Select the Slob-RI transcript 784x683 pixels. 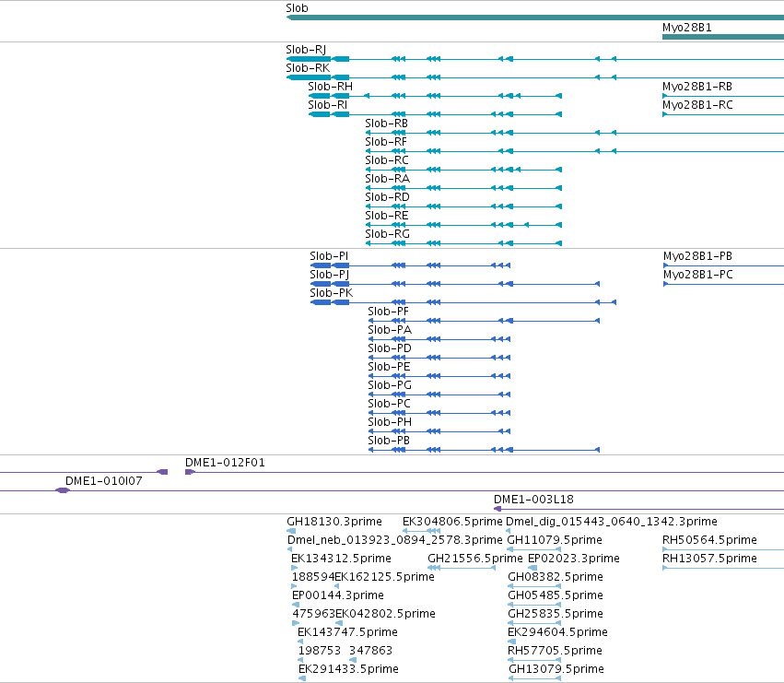coord(435,114)
